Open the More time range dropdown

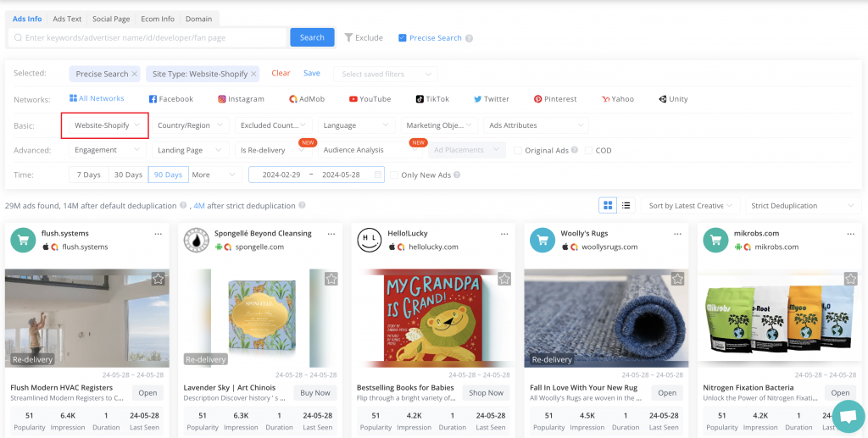[x=215, y=175]
